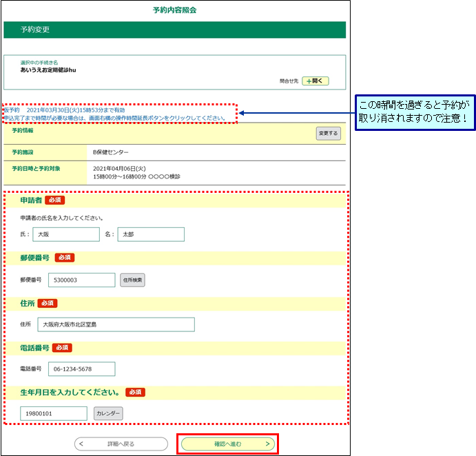This screenshot has height=456, width=476.
Task: Click the 氏 (last name) input field
Action: coord(66,235)
